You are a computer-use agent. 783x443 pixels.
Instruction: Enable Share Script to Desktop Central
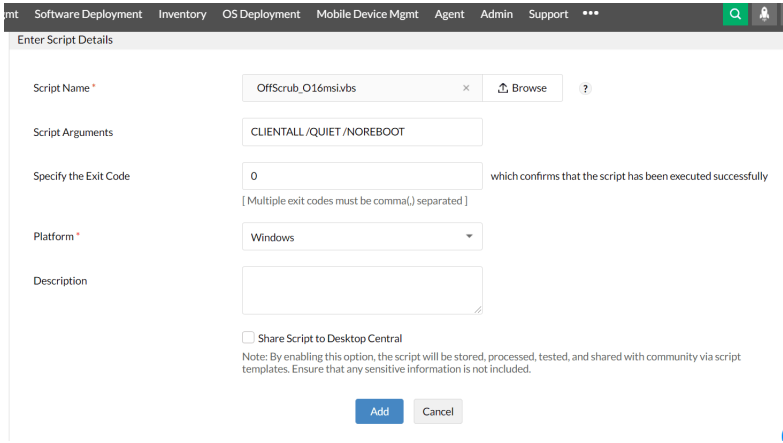[248, 338]
